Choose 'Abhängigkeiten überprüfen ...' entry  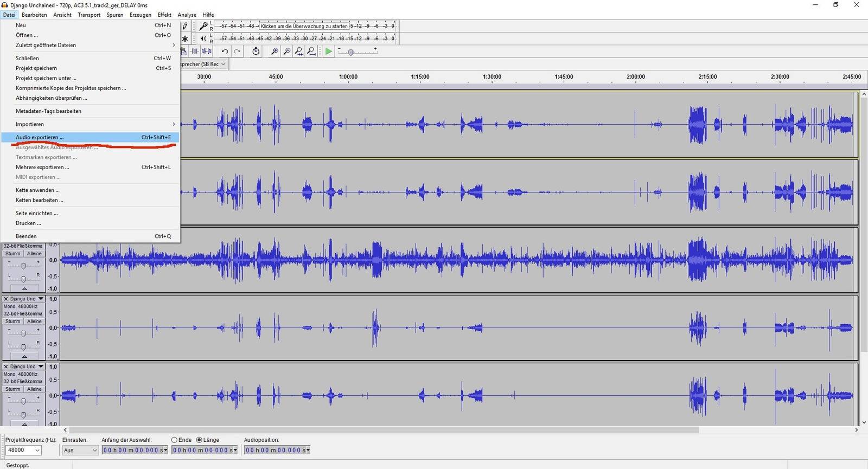[x=90, y=98]
